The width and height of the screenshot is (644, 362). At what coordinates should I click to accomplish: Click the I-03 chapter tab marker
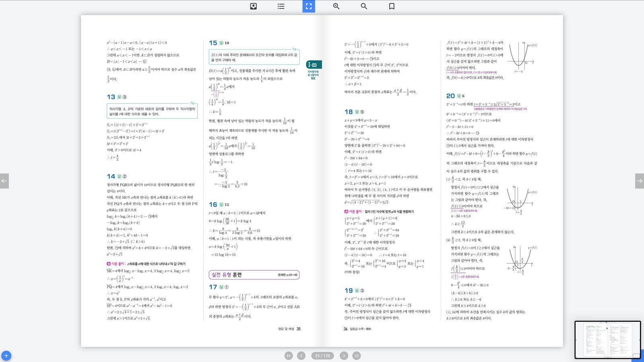pos(313,65)
